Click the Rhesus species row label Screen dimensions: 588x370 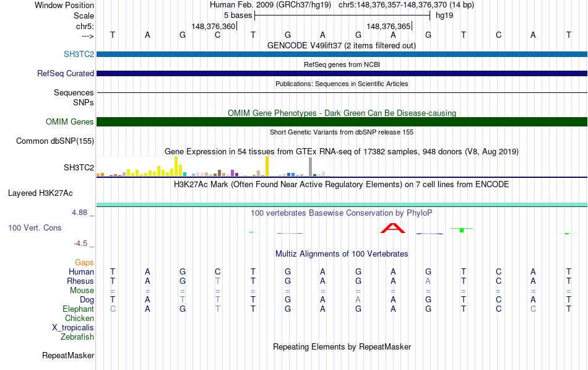(80, 281)
